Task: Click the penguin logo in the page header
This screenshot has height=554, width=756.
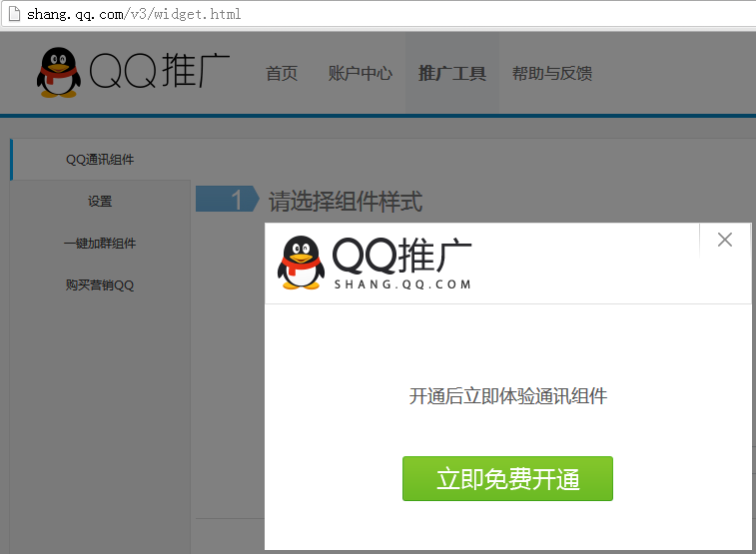Action: pyautogui.click(x=59, y=72)
